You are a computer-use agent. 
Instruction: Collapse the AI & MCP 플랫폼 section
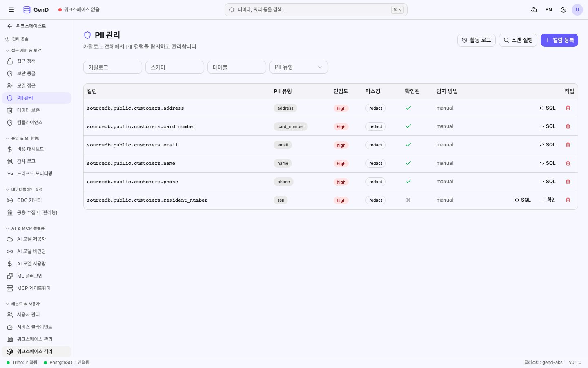tap(25, 228)
